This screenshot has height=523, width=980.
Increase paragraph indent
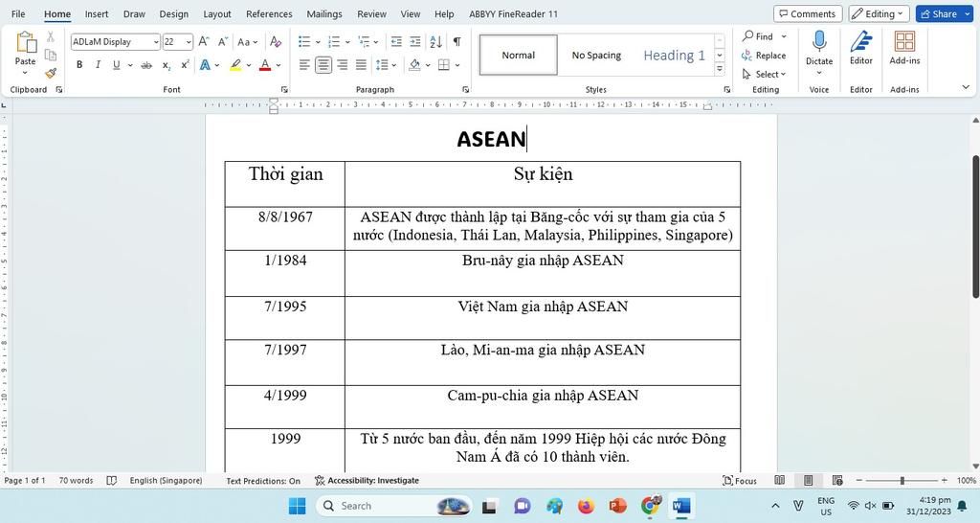point(415,42)
